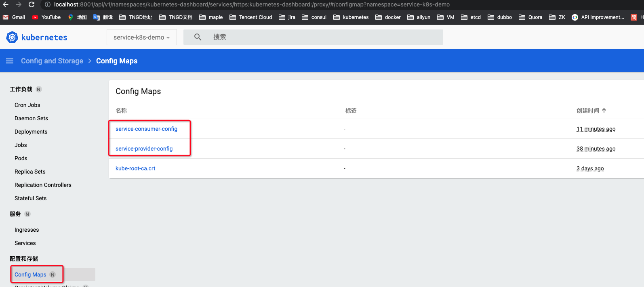Open the service-k8s-demo namespace dropdown
This screenshot has height=287, width=644.
pos(142,37)
